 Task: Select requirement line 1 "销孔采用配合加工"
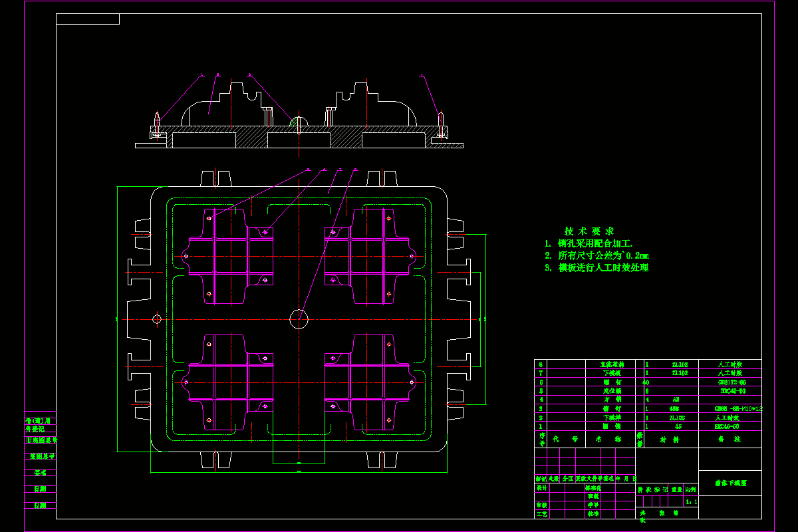point(588,244)
